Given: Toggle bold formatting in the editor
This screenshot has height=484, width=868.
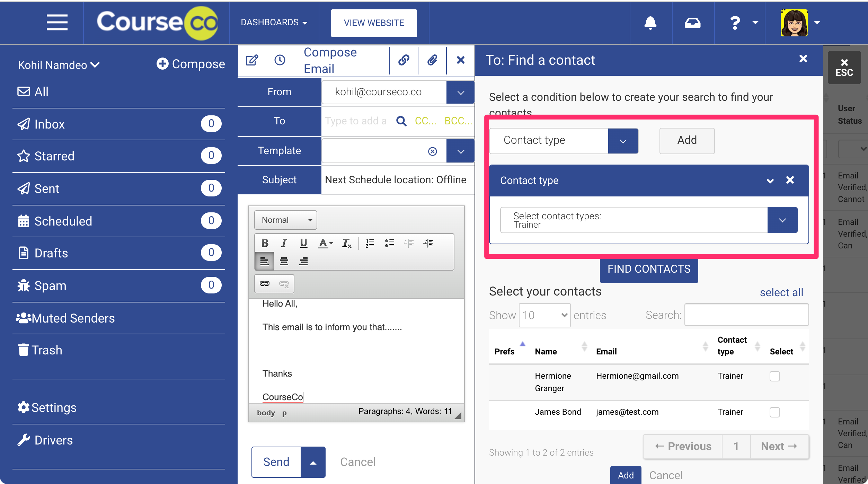Looking at the screenshot, I should click(x=265, y=243).
